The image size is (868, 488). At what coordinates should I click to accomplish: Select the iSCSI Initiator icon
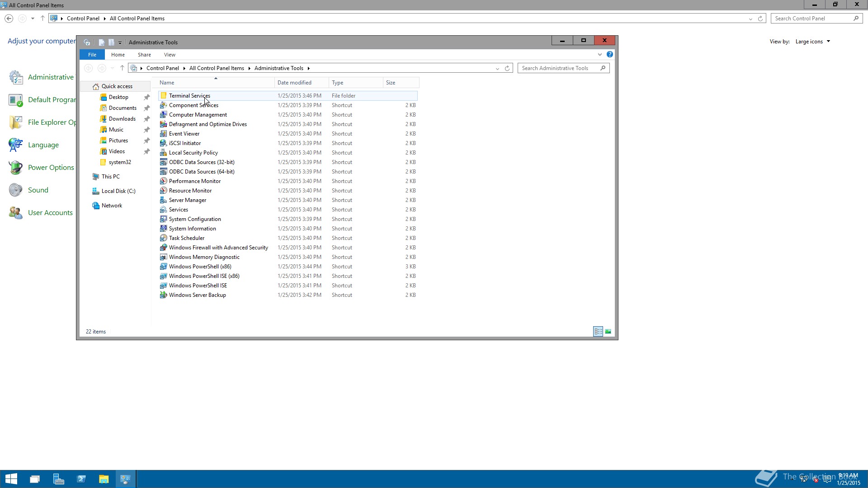(x=164, y=143)
